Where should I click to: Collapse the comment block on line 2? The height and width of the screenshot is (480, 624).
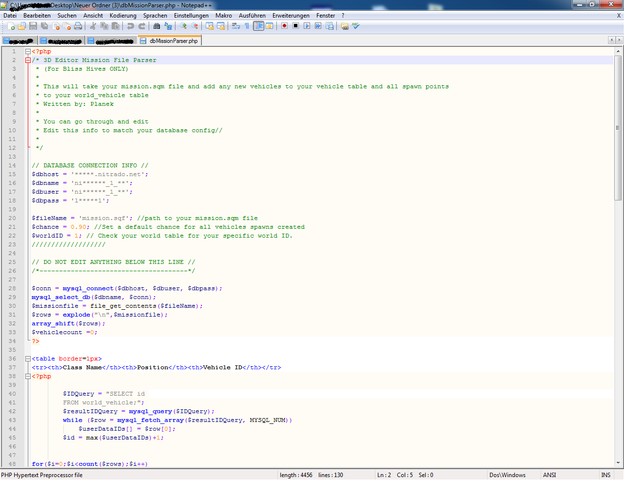pos(28,60)
